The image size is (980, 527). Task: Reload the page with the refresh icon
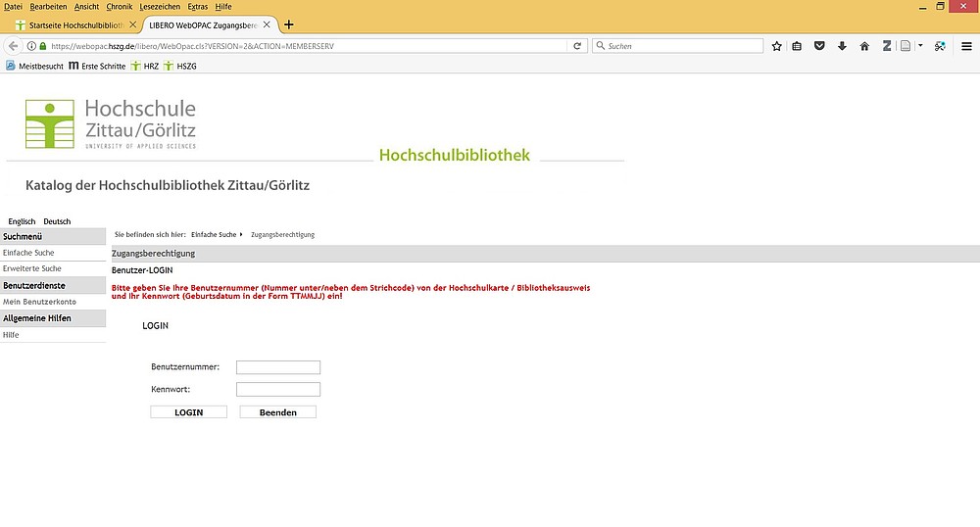coord(577,46)
